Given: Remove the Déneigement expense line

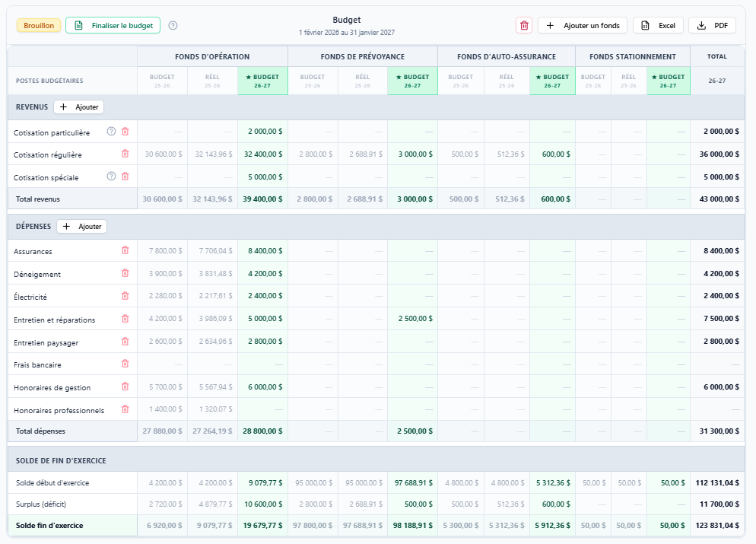Looking at the screenshot, I should click(125, 273).
